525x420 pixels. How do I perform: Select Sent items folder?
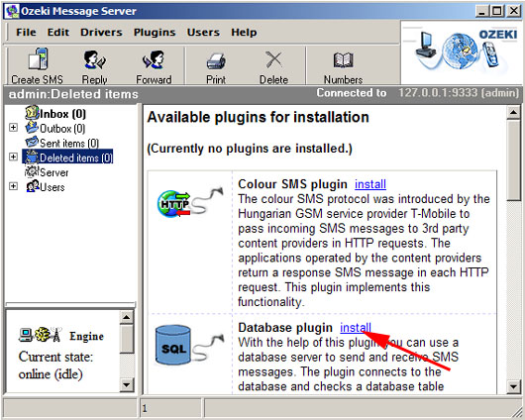62,143
